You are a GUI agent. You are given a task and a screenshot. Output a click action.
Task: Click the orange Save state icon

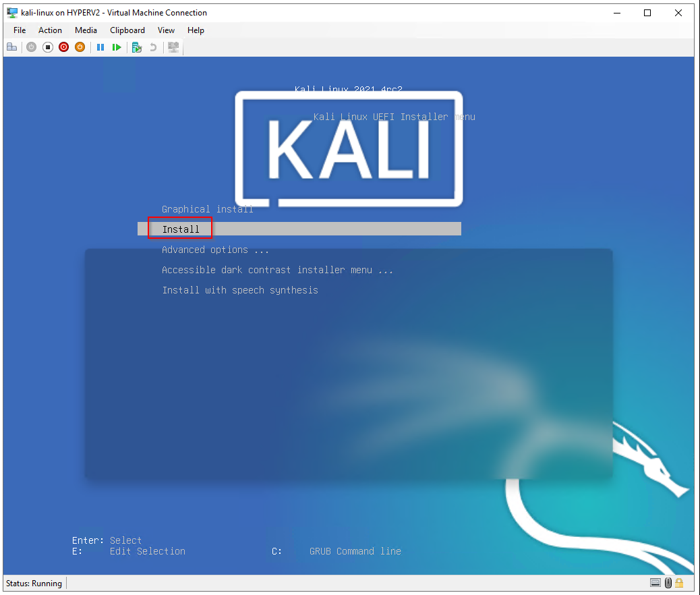pos(80,47)
